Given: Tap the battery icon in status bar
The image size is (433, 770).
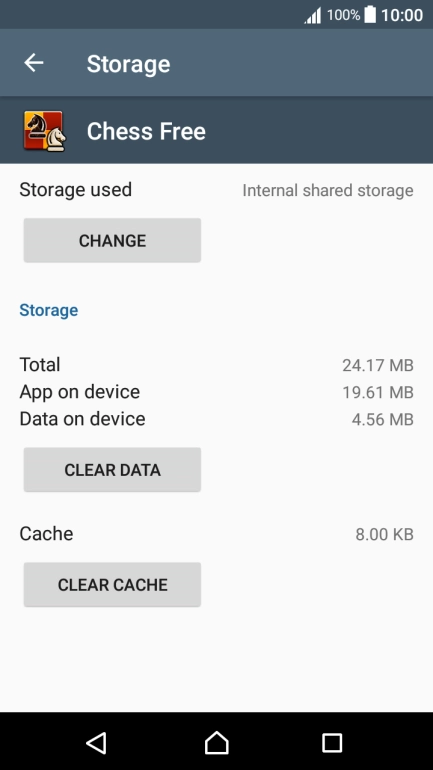Looking at the screenshot, I should point(370,15).
